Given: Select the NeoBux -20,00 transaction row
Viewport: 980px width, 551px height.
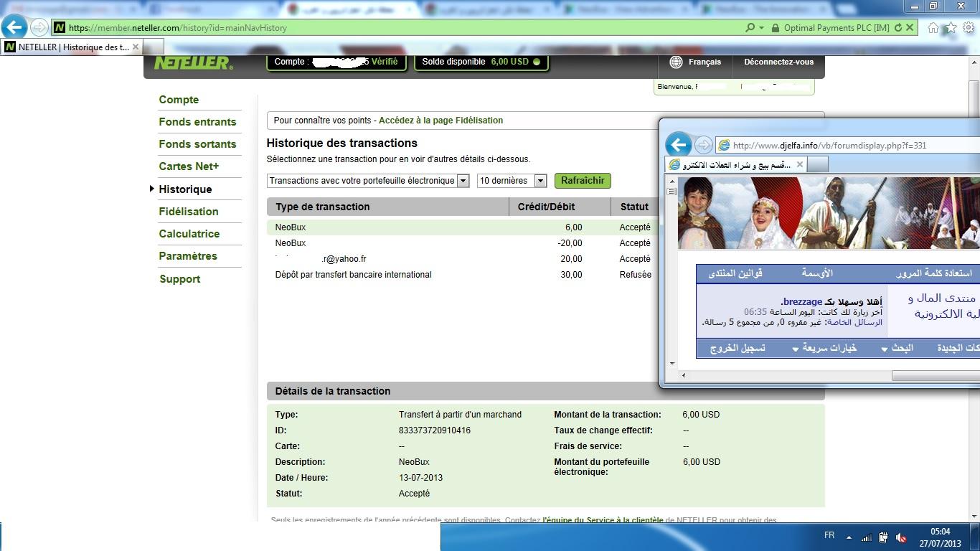Looking at the screenshot, I should point(462,243).
